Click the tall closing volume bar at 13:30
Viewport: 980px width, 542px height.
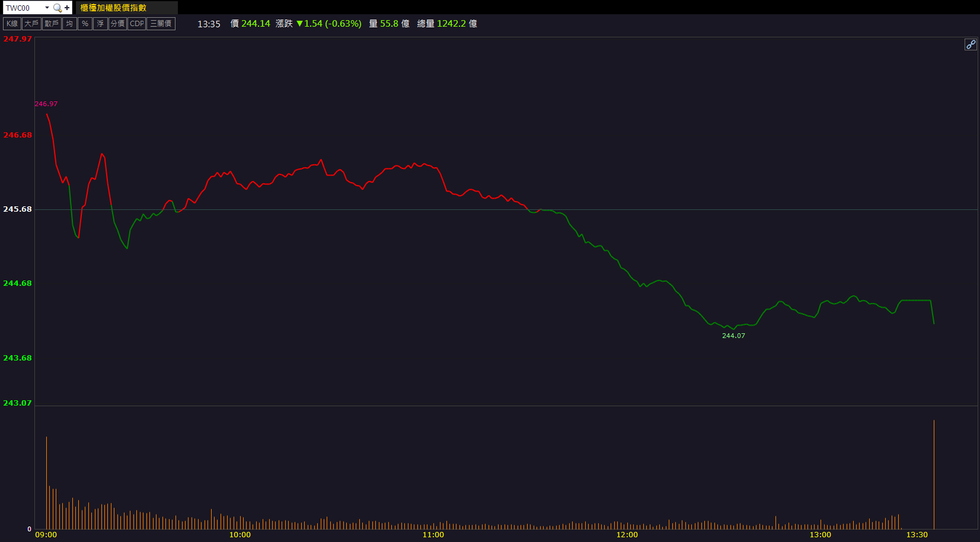934,474
